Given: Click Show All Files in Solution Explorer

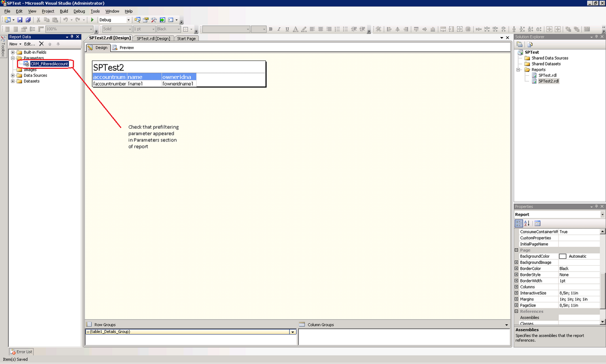Looking at the screenshot, I should tap(530, 44).
